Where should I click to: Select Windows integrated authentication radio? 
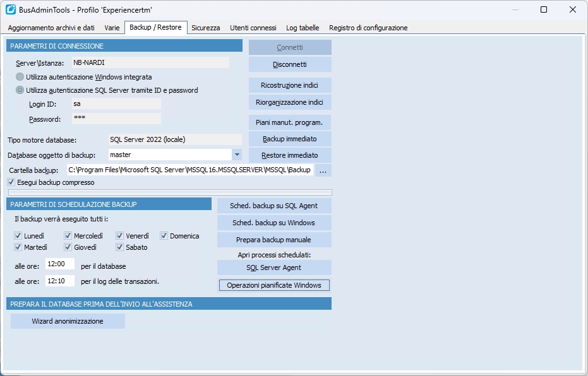point(20,77)
